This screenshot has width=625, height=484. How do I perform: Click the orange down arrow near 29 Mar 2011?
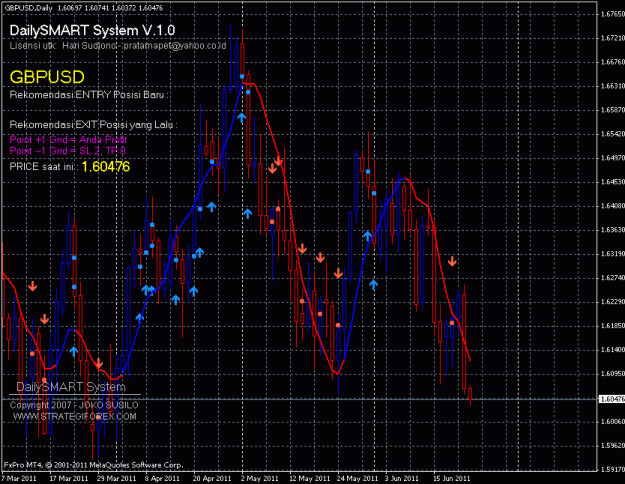[98, 363]
